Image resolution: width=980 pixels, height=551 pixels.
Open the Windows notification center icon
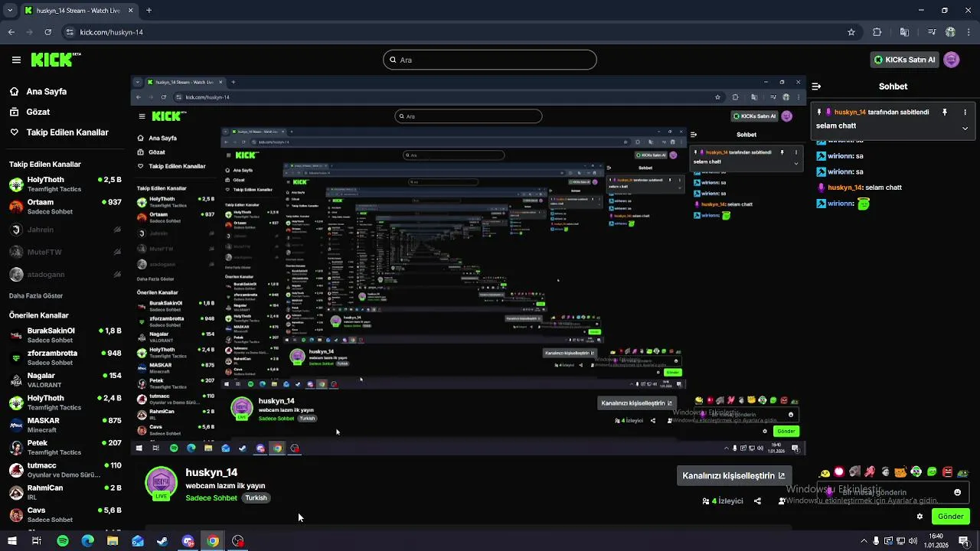(x=964, y=541)
